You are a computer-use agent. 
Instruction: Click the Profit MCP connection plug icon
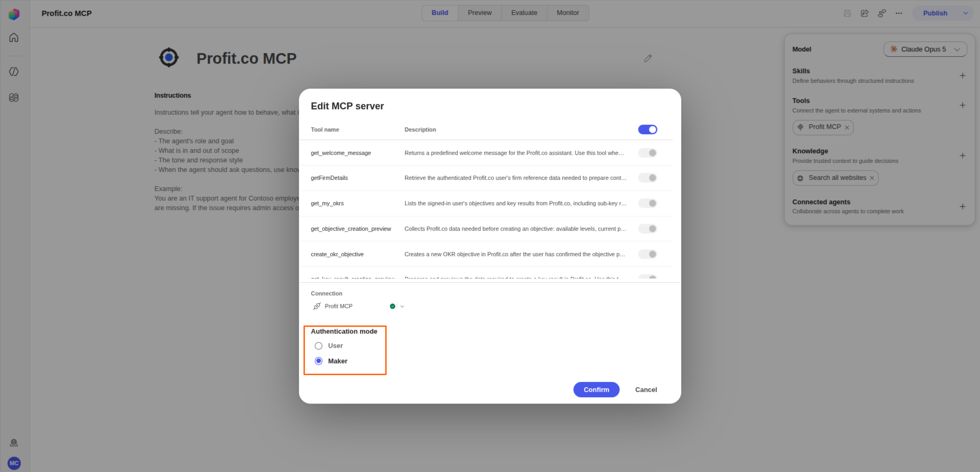tap(317, 307)
